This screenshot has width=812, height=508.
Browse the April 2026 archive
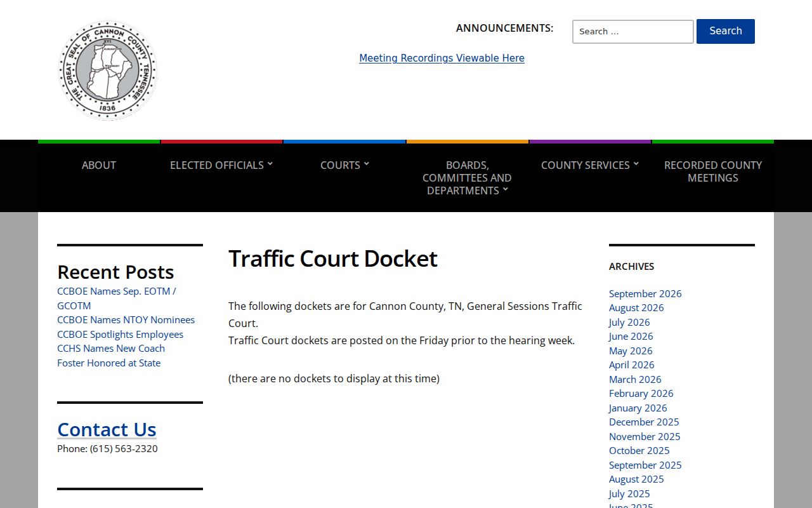pyautogui.click(x=631, y=365)
